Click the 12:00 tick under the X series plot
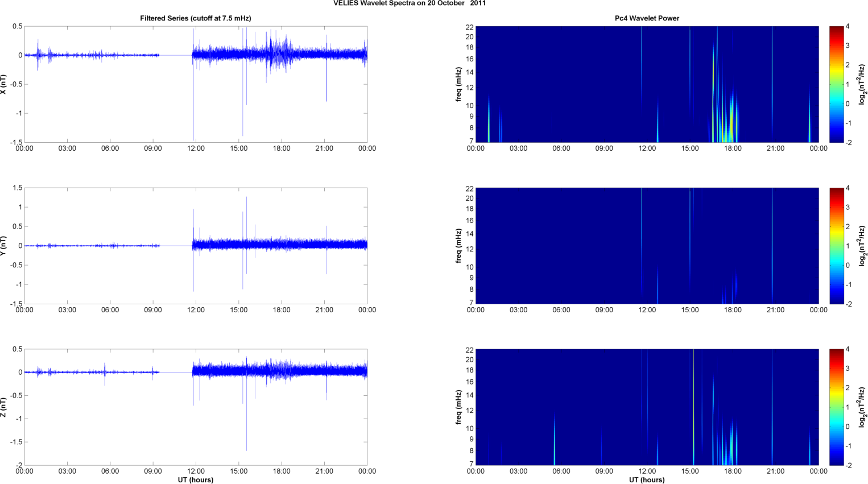This screenshot has width=868, height=484. pos(196,148)
